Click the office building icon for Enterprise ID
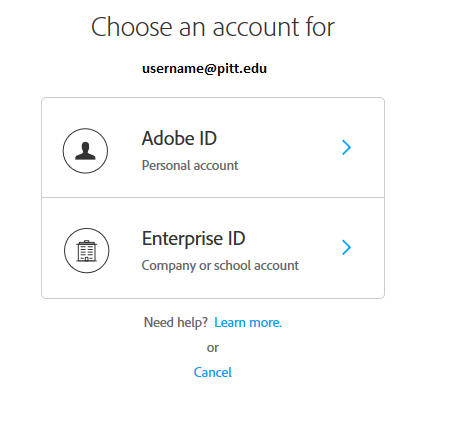Viewport: 455px width, 435px height. [87, 251]
